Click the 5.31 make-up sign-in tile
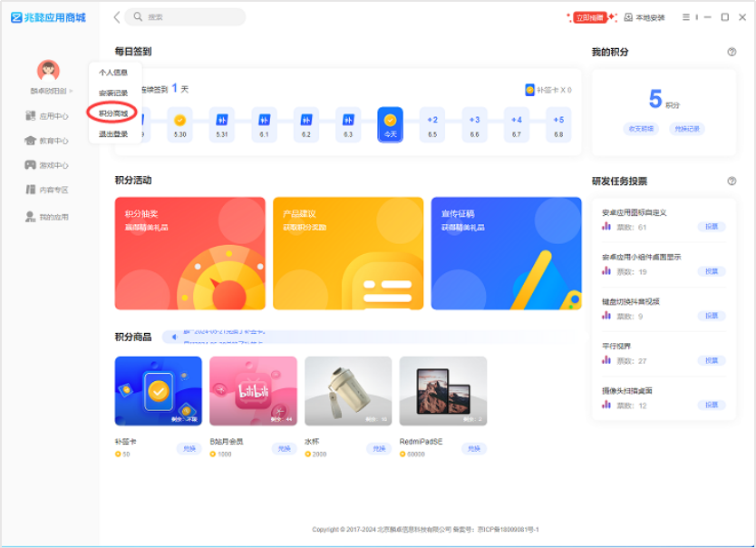Image resolution: width=756 pixels, height=548 pixels. click(x=222, y=120)
